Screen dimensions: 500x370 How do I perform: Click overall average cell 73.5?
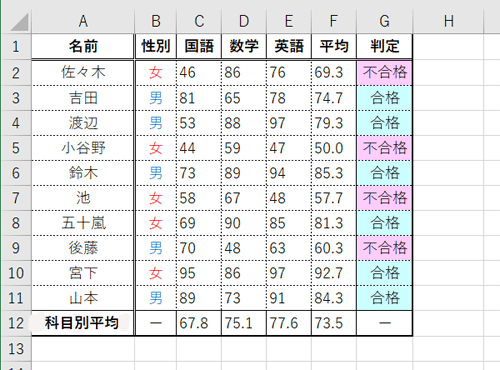(x=334, y=323)
